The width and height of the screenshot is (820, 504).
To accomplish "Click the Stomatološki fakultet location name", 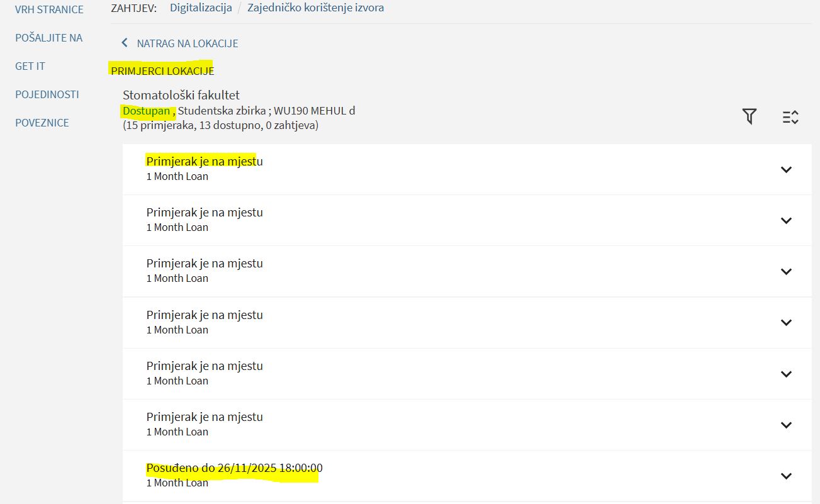I will (x=181, y=96).
